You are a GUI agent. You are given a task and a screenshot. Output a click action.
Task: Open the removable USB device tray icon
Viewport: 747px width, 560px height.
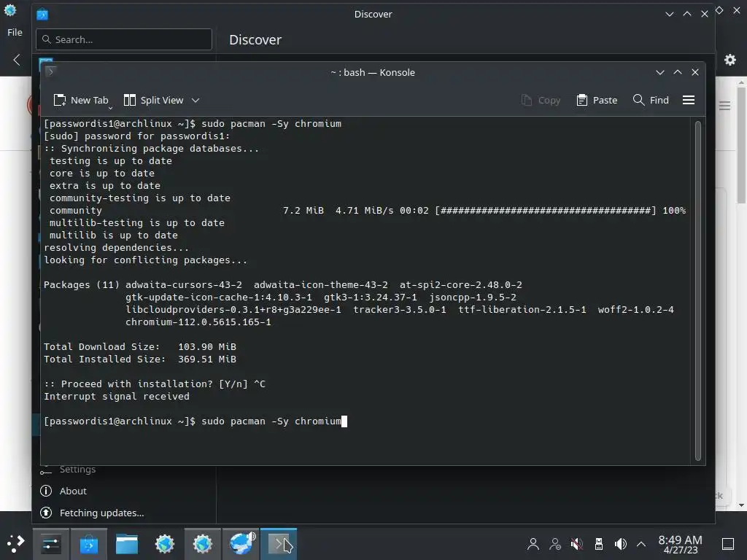599,544
